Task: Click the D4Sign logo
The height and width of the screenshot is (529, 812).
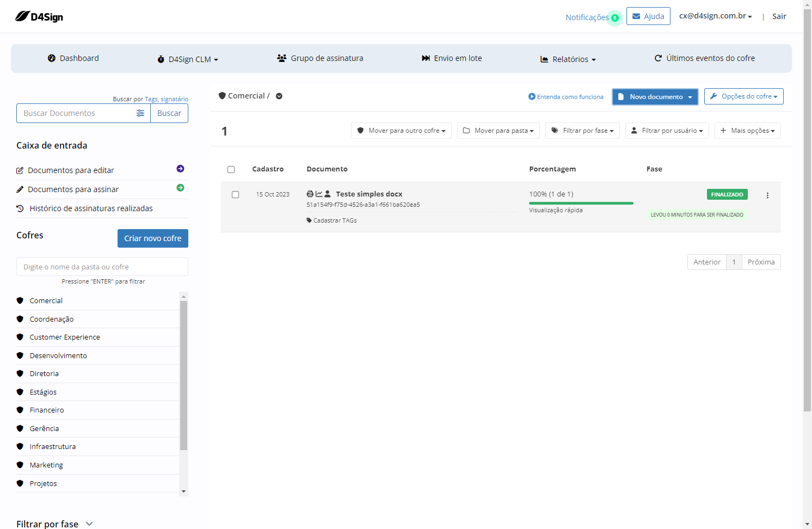Action: 39,16
